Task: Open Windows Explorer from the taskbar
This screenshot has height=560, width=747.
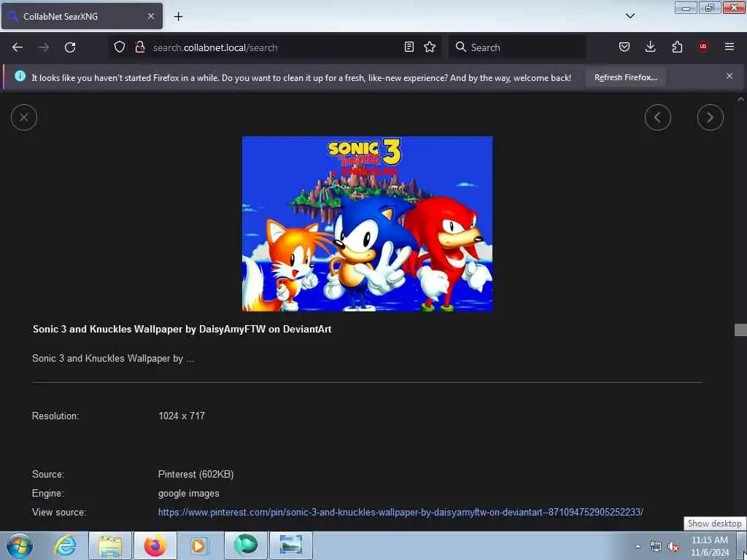Action: [x=110, y=545]
